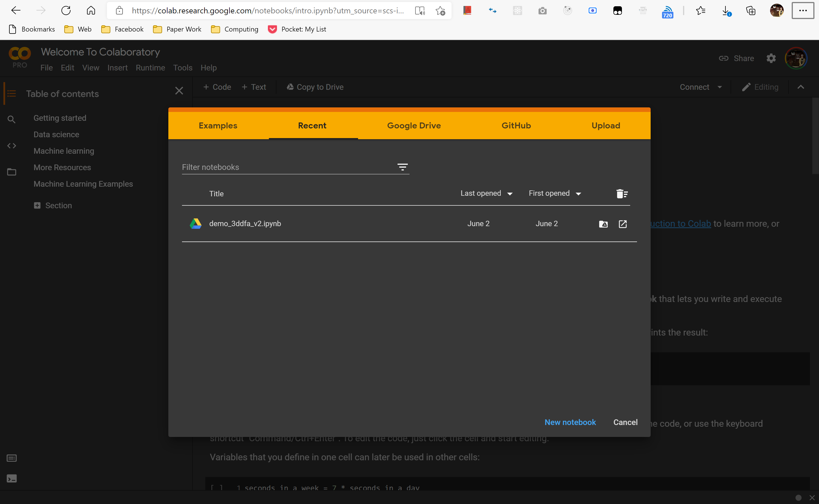Open the Editing mode dropdown
Screen dimensions: 819x504
pos(760,87)
